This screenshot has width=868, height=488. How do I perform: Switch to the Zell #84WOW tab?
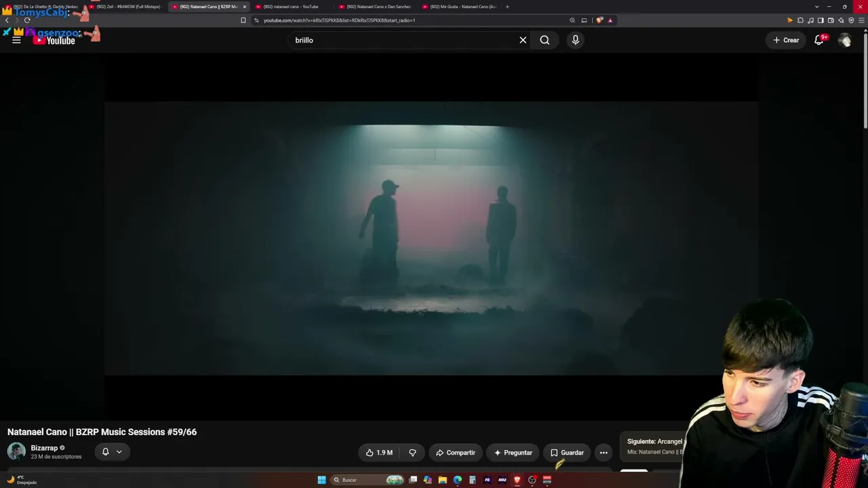pos(127,7)
